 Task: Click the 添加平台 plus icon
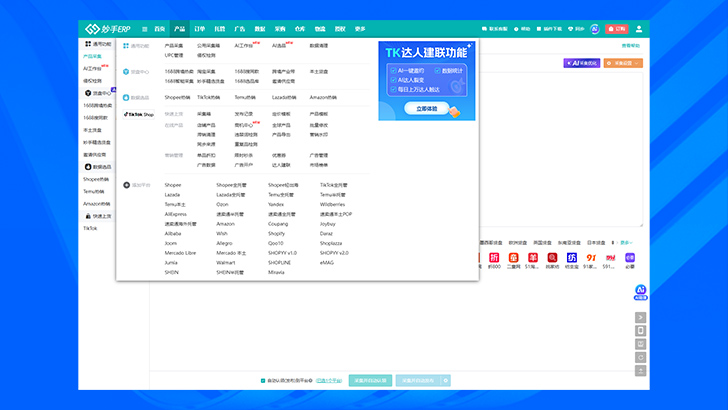(x=126, y=185)
